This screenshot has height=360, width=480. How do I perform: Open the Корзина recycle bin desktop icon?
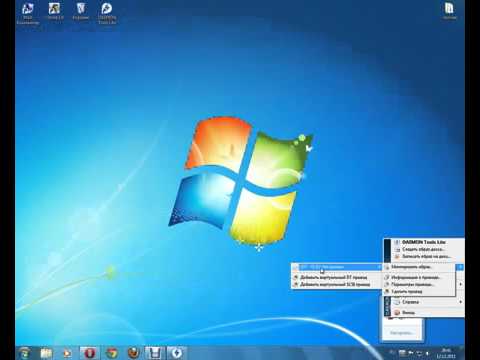tap(81, 12)
